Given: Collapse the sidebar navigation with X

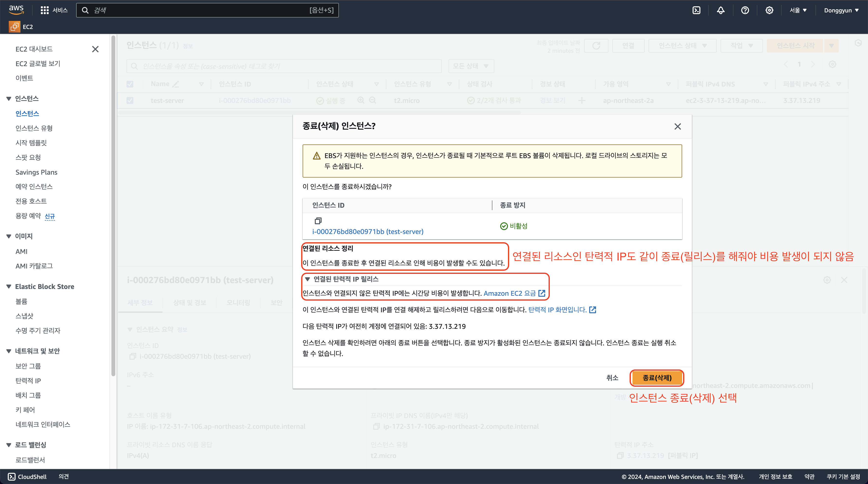Looking at the screenshot, I should 95,49.
